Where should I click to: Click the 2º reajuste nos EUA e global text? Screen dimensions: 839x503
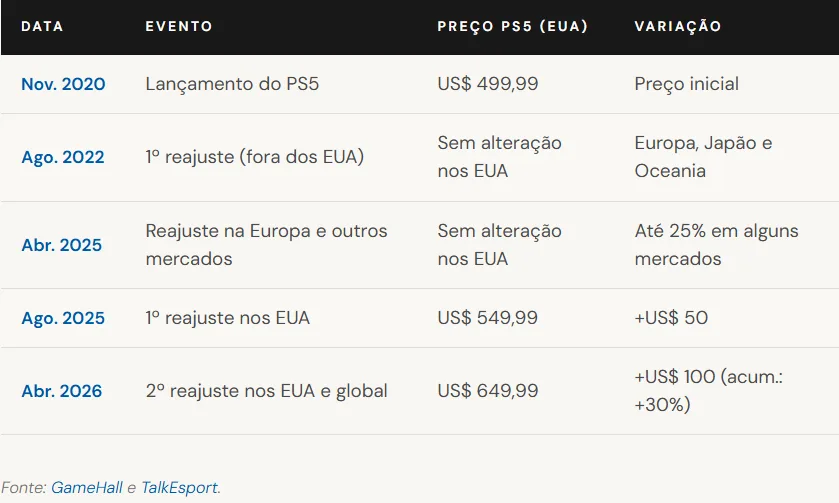point(266,391)
